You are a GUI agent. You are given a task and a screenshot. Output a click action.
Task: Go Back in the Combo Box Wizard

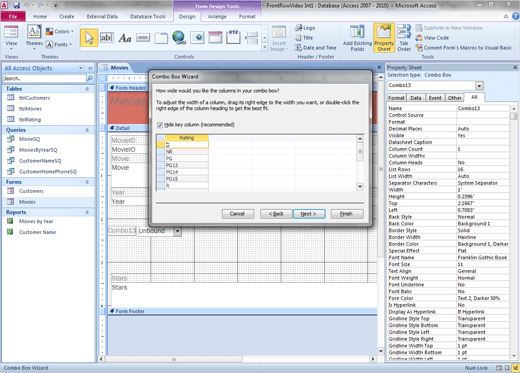coord(276,214)
